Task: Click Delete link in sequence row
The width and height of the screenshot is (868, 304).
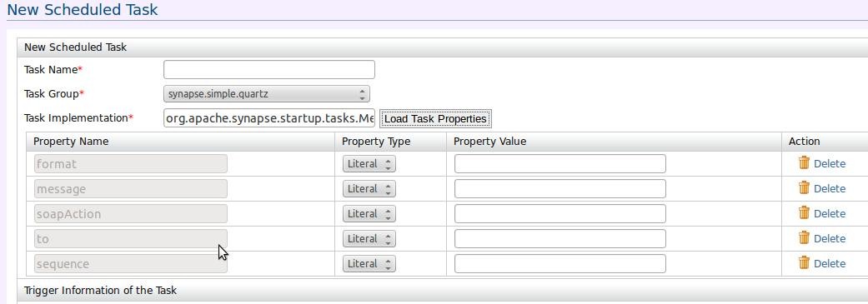Action: click(830, 264)
